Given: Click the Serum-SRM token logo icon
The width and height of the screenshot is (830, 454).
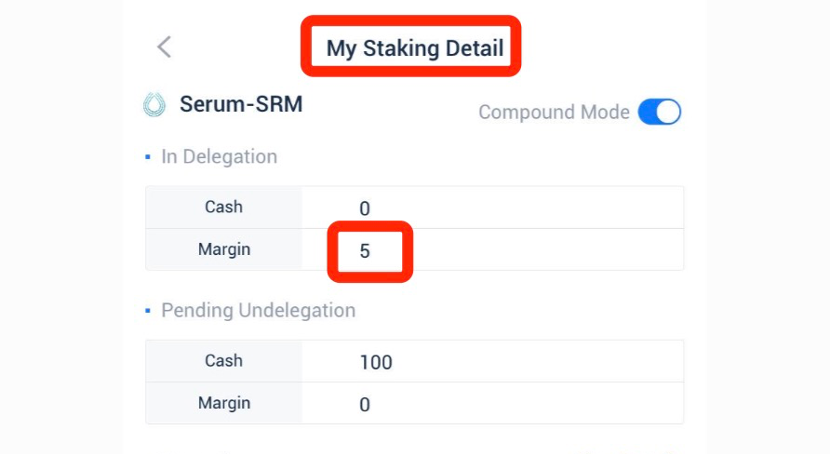Looking at the screenshot, I should (155, 105).
